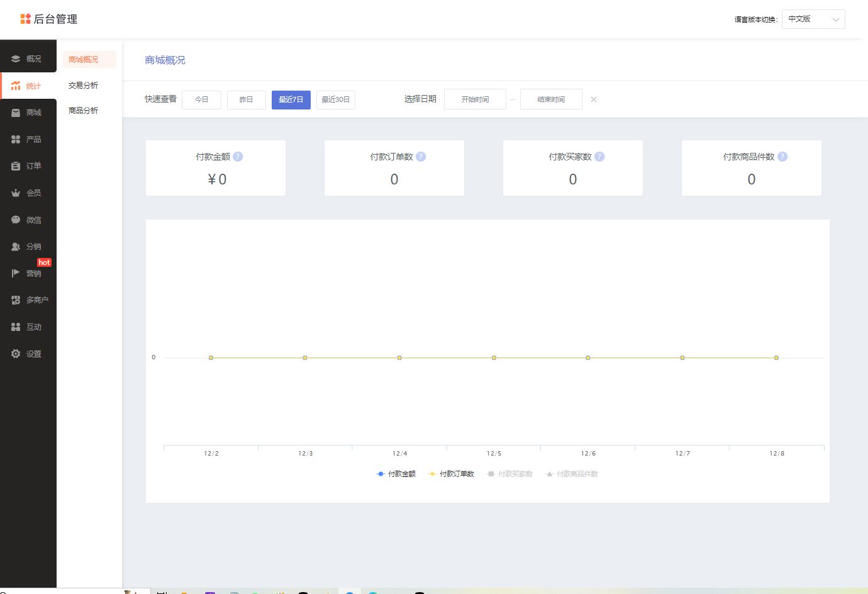Click the 微信 chat bubble icon
The width and height of the screenshot is (868, 594).
click(16, 220)
